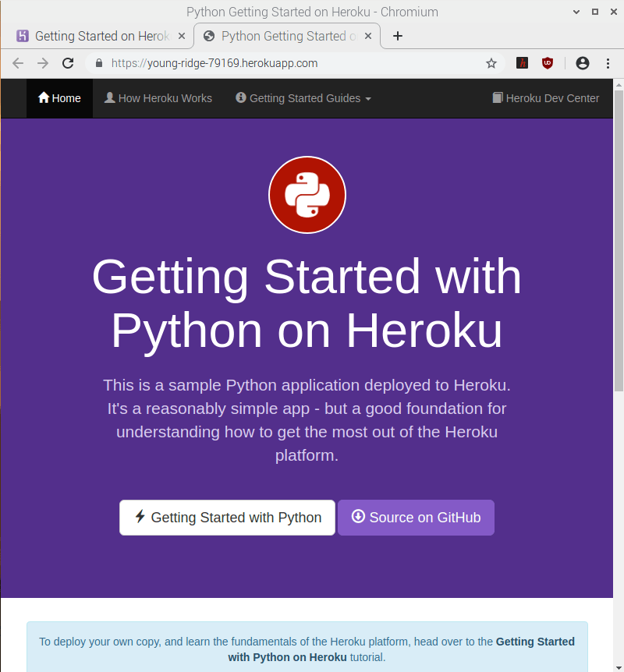Click the window minimize chevron

(576, 12)
